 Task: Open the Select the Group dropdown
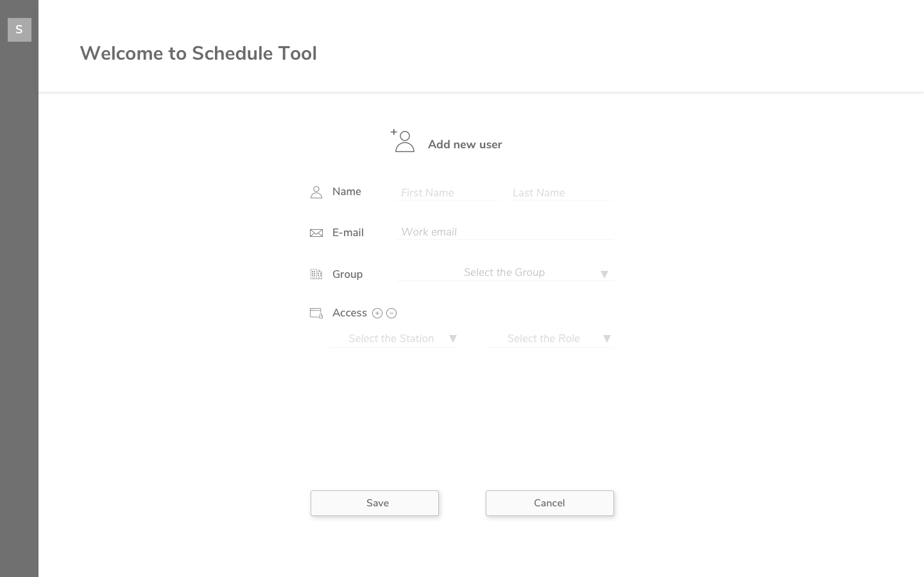(x=504, y=273)
